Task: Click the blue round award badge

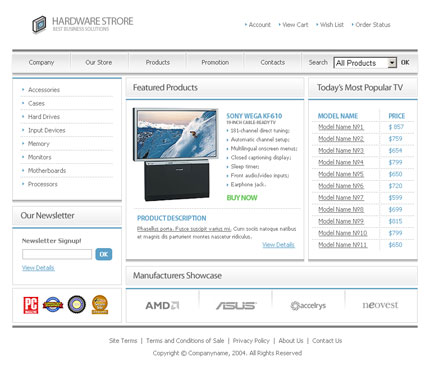Action: tap(52, 304)
